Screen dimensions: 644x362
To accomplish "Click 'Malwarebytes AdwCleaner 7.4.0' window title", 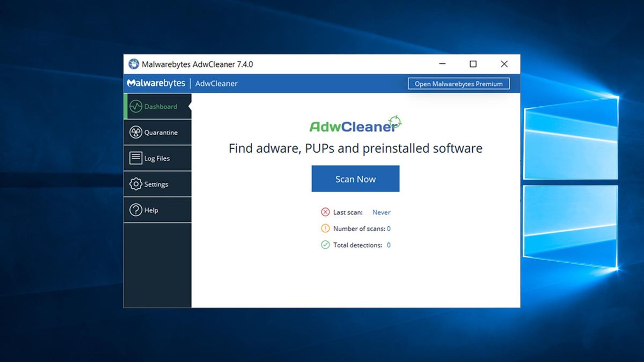I will tap(197, 64).
